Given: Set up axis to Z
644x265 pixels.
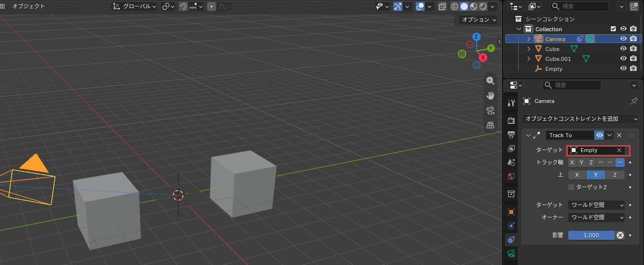Looking at the screenshot, I should click(615, 175).
